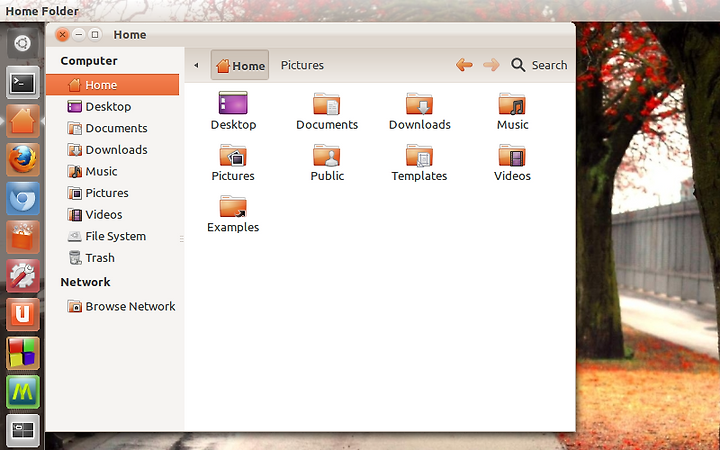
Task: Open the workspace switcher launcher icon
Action: coord(22,430)
